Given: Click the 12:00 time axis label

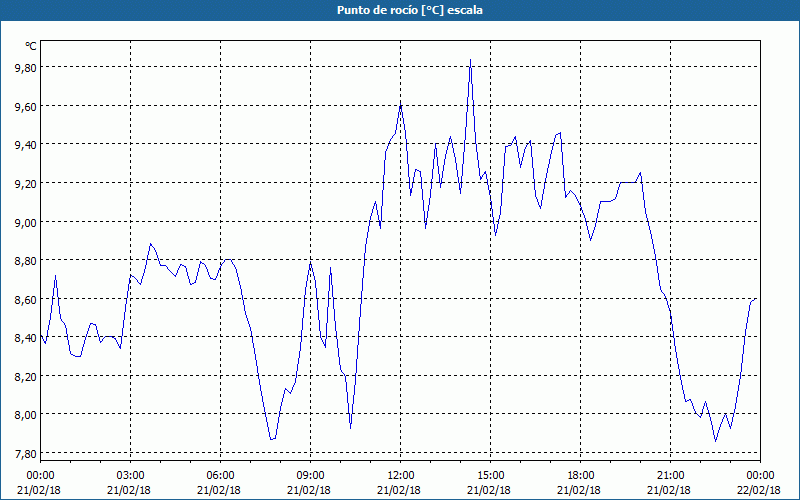Looking at the screenshot, I should coord(401,476).
